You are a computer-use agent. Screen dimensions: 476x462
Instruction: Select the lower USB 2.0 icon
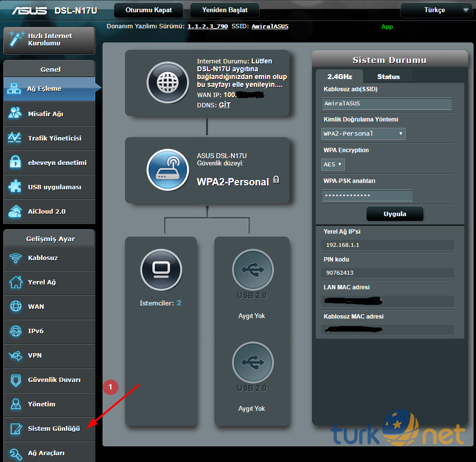[x=253, y=362]
